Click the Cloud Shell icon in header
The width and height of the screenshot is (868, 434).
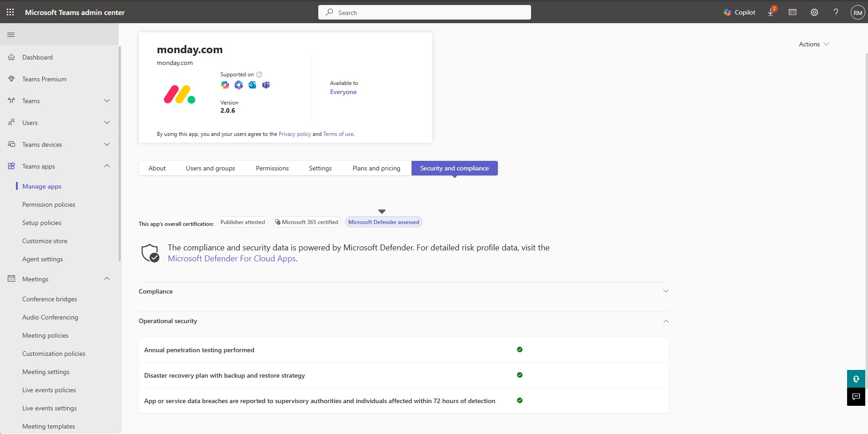[x=793, y=12]
